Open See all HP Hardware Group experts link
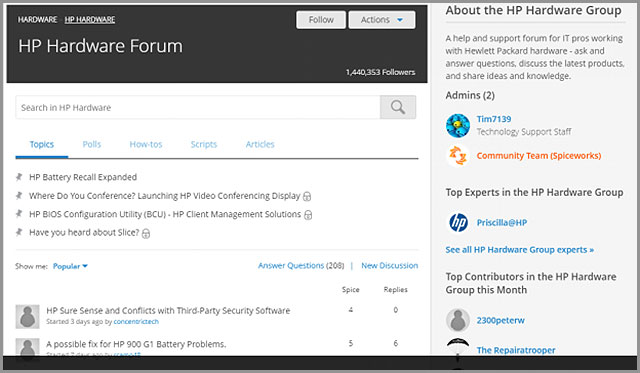This screenshot has width=640, height=373. click(x=520, y=250)
